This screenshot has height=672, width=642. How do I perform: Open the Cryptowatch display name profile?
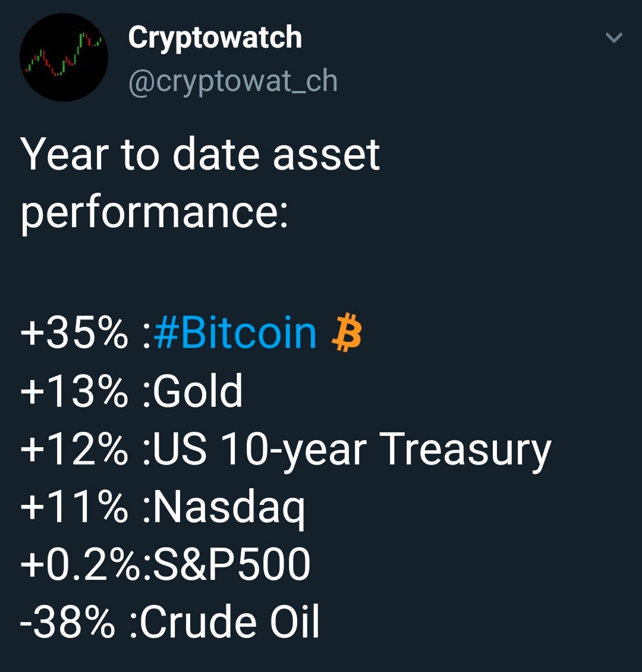215,37
